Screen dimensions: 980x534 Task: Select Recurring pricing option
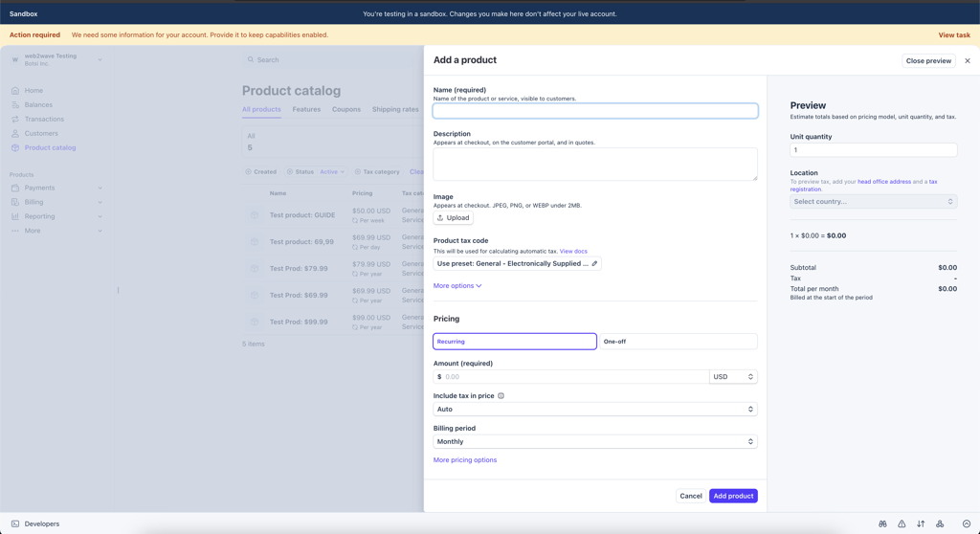pos(514,342)
